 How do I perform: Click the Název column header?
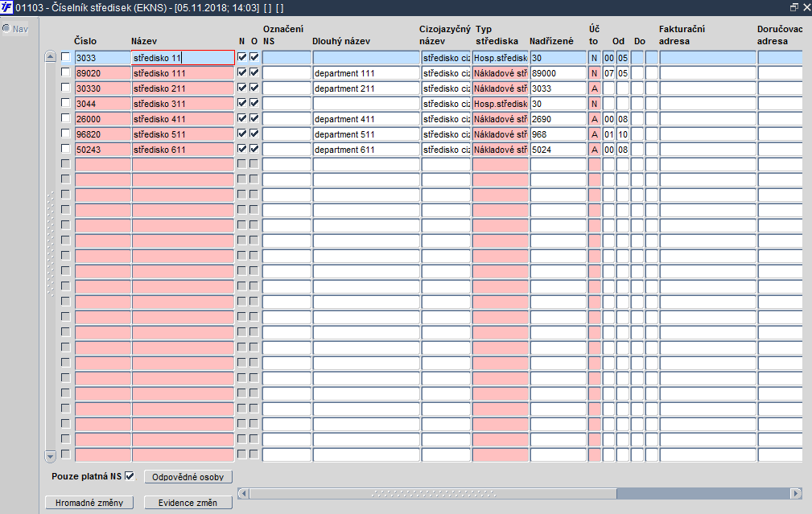pos(144,41)
